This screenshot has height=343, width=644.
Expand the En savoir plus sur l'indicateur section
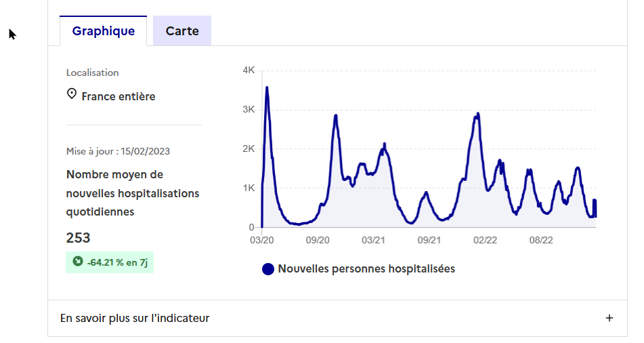point(135,318)
